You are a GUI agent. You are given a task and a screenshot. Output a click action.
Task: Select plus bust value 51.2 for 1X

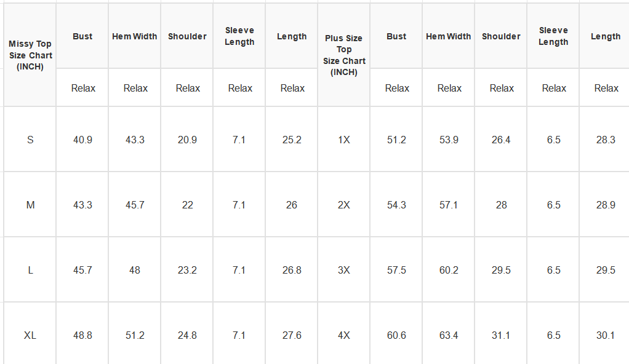point(396,140)
